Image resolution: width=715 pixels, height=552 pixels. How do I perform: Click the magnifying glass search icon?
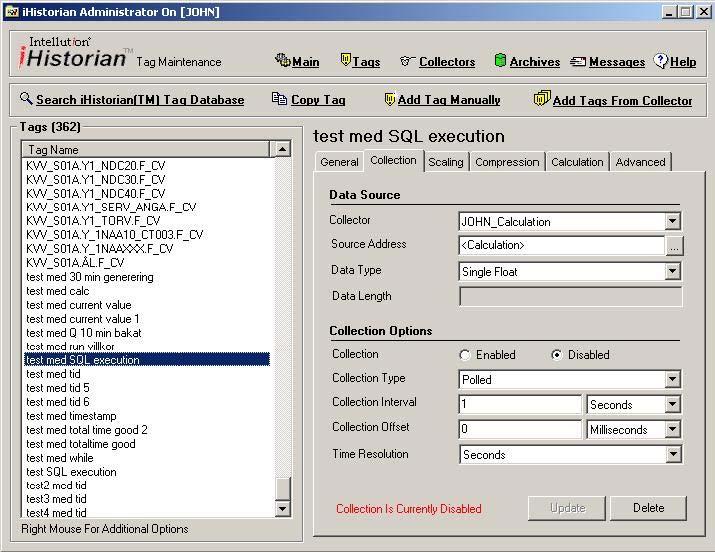[x=26, y=98]
